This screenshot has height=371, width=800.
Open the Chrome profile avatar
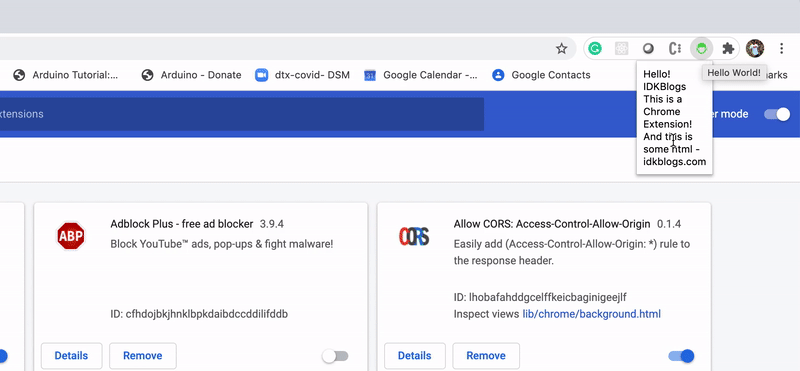(755, 48)
